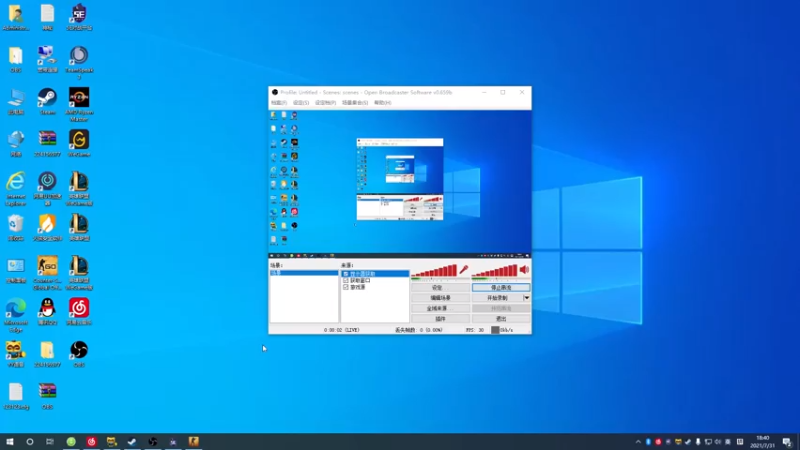Open the TeamSpeak 3 desktop shortcut
The width and height of the screenshot is (800, 450).
(79, 62)
